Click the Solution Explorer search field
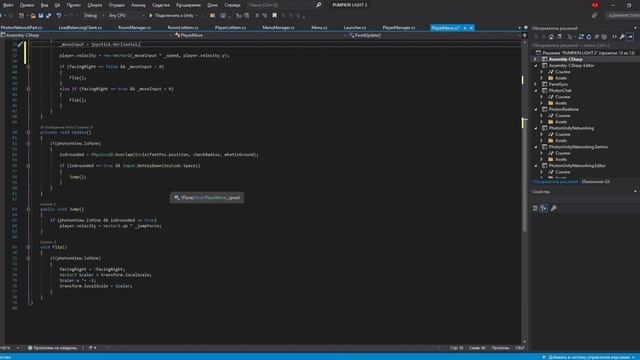The image size is (640, 360). tap(585, 45)
